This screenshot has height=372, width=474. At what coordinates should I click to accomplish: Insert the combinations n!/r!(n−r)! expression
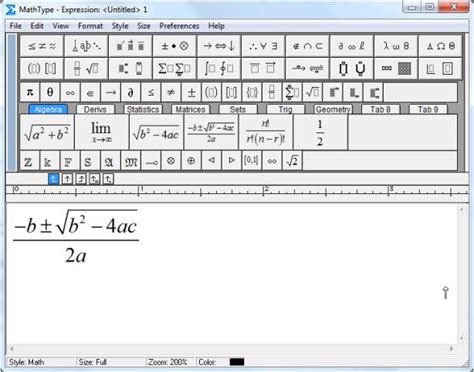tap(266, 132)
